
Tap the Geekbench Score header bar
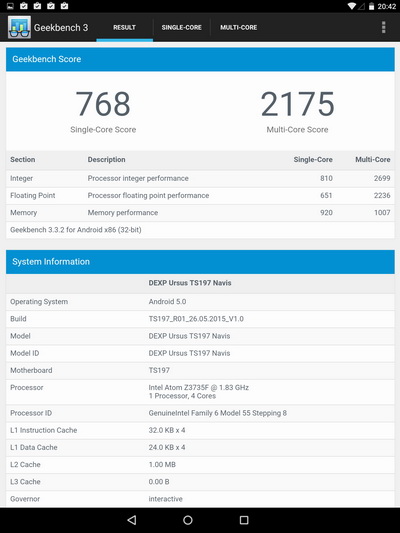click(200, 59)
